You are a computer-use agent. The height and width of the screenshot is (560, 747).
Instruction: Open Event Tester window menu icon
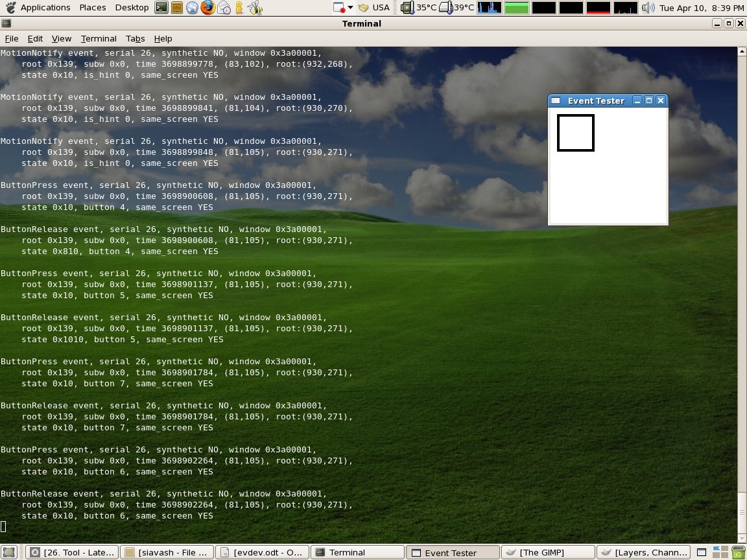556,100
